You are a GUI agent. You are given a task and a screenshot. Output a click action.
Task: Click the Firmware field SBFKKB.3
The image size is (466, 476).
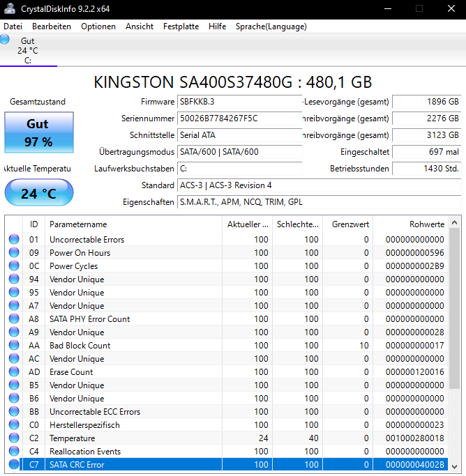[x=239, y=101]
